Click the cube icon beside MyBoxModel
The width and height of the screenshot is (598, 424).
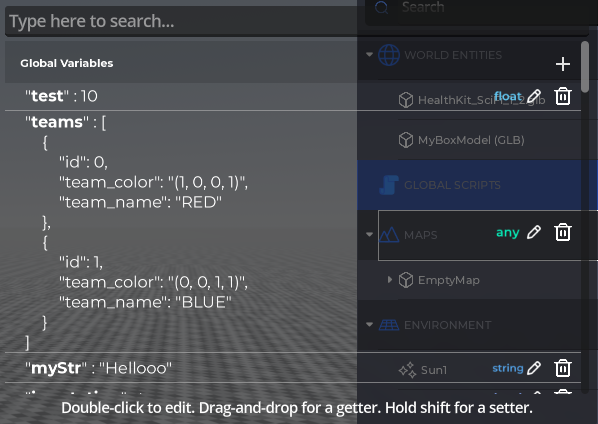pyautogui.click(x=406, y=140)
